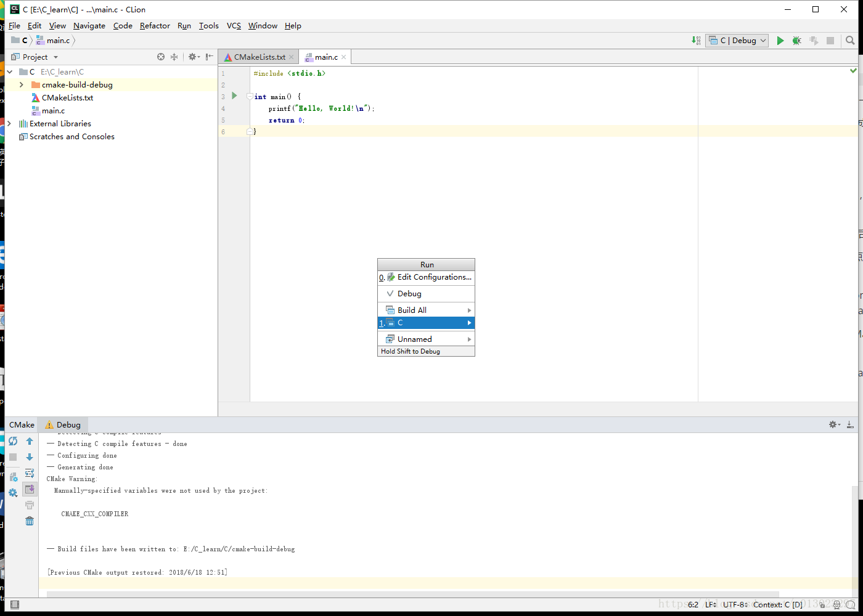Toggle tool window bars at bottom-left corner
This screenshot has height=616, width=863.
click(15, 605)
